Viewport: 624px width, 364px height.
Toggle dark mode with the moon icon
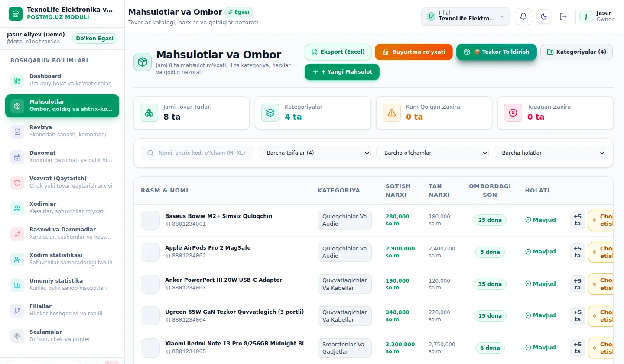click(544, 16)
